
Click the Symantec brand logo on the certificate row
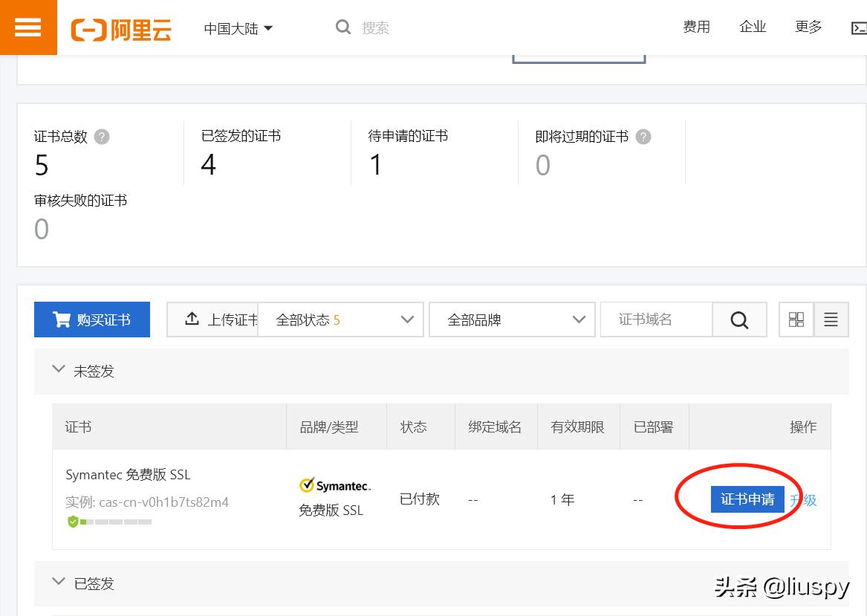tap(334, 485)
